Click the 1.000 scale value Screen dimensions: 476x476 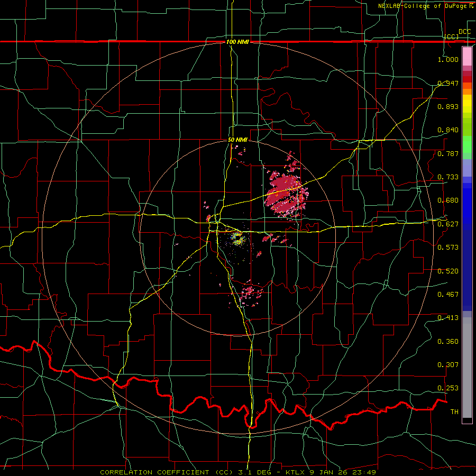[448, 59]
